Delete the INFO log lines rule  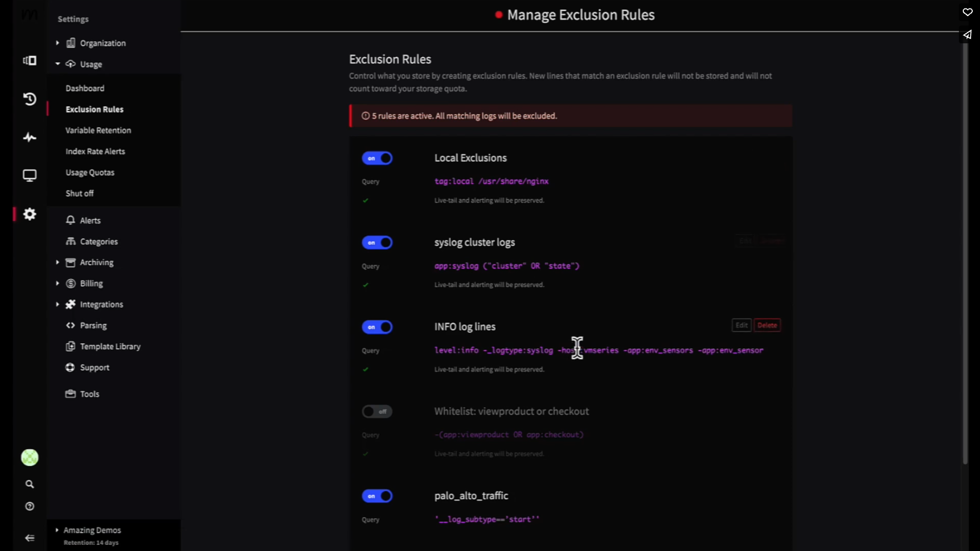coord(767,325)
